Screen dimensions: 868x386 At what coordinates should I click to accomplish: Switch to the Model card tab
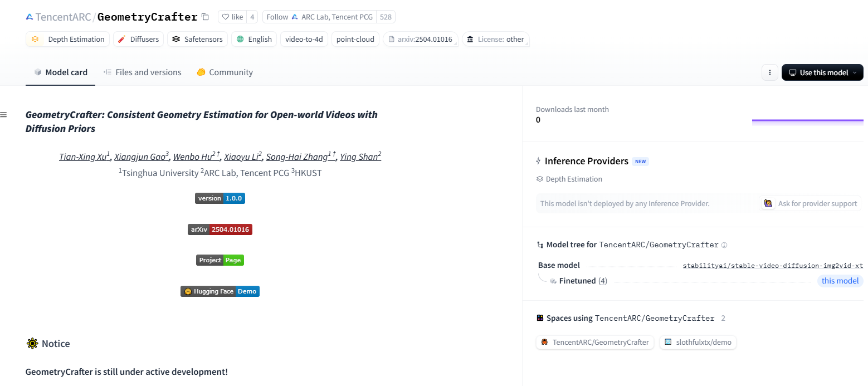pos(61,72)
